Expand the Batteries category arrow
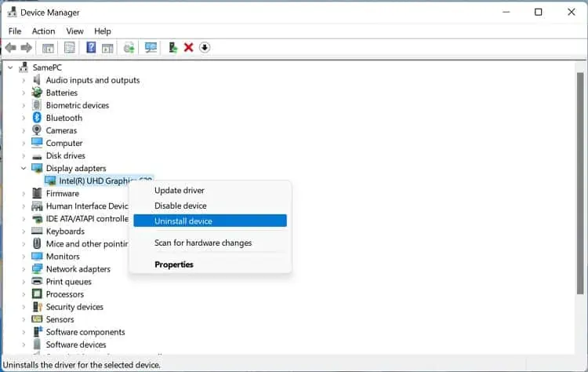The height and width of the screenshot is (372, 588). click(x=24, y=93)
